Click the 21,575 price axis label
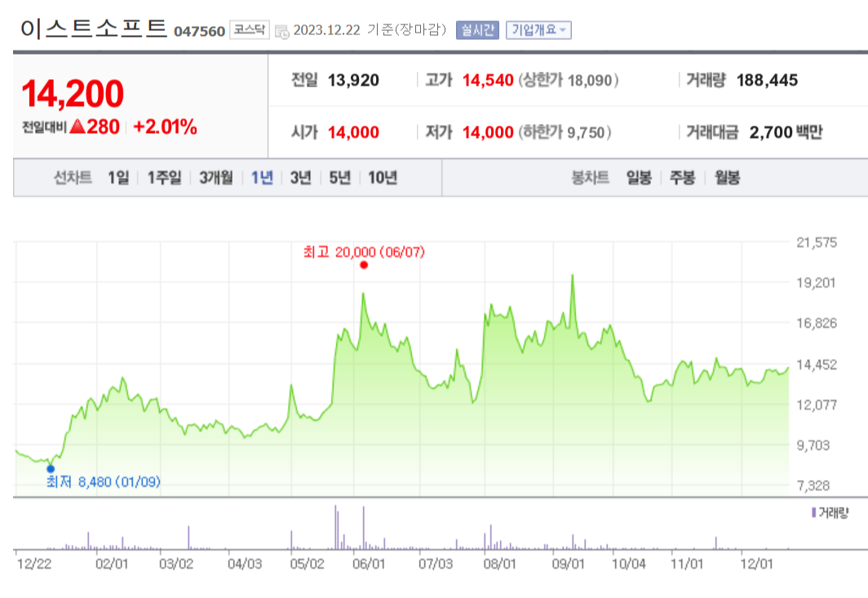 tap(817, 242)
